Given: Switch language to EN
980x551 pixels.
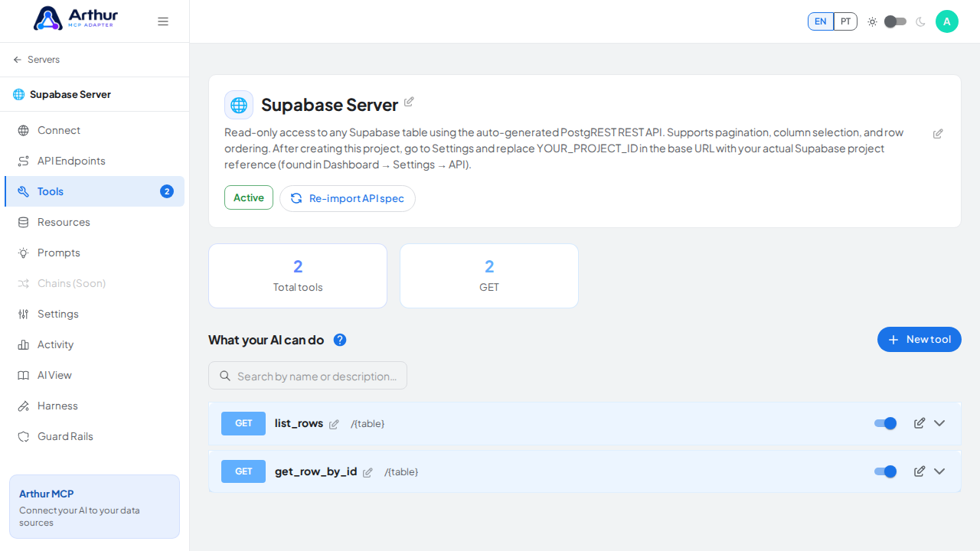Looking at the screenshot, I should pyautogui.click(x=821, y=21).
